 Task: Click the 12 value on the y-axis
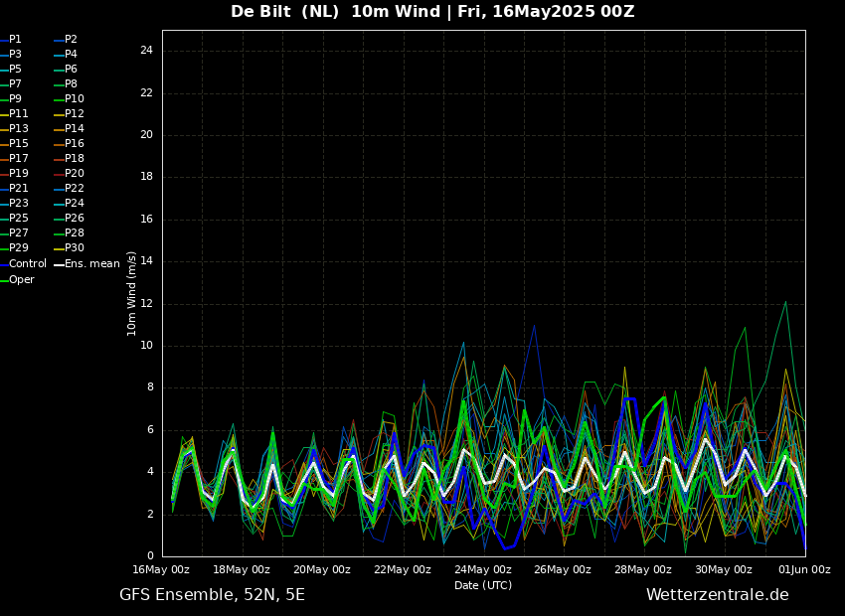[x=146, y=304]
